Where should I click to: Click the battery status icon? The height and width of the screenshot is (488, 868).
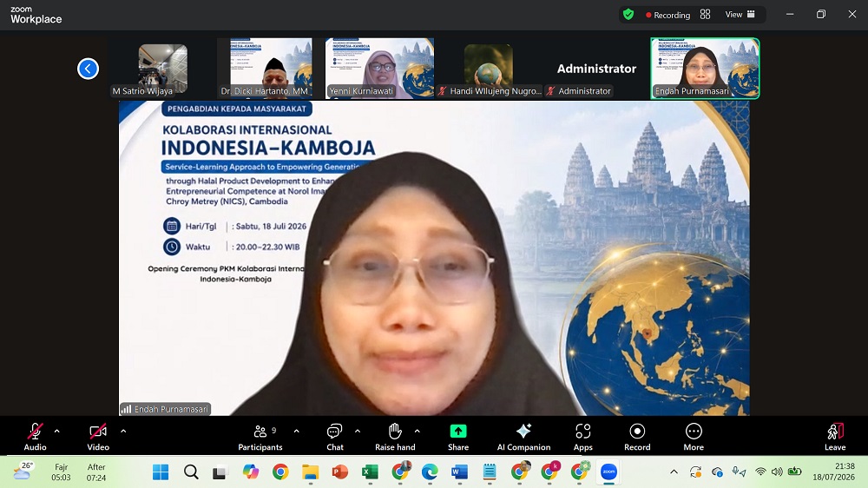coord(795,472)
